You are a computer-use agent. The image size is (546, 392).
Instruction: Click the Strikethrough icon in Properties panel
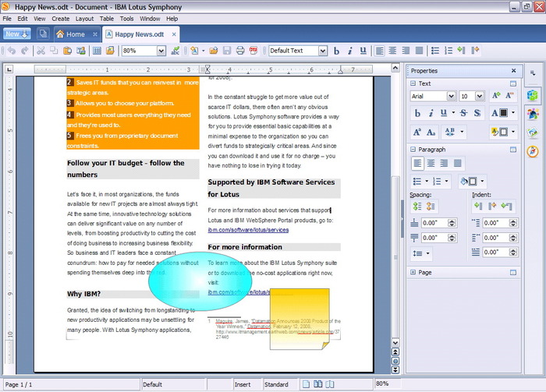463,113
